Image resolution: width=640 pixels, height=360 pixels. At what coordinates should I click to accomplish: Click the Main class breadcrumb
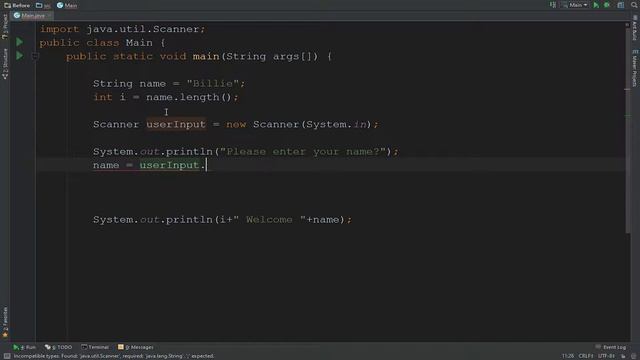[67, 5]
